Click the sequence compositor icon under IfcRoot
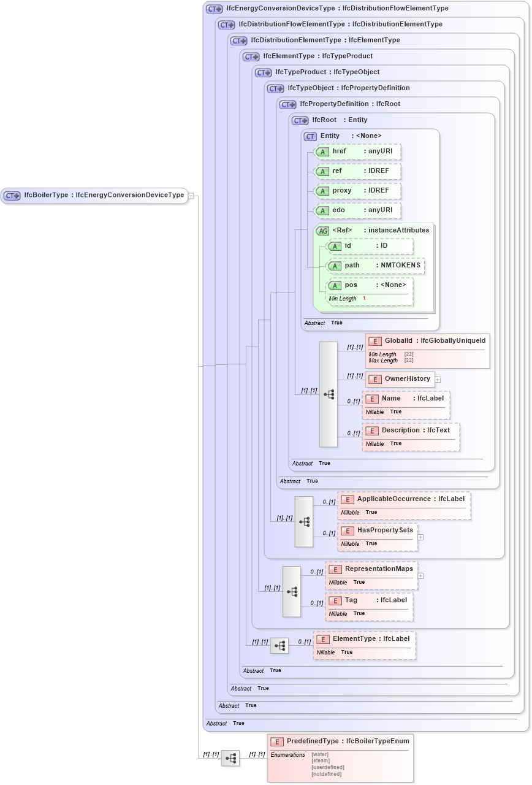532x785 pixels. [329, 394]
